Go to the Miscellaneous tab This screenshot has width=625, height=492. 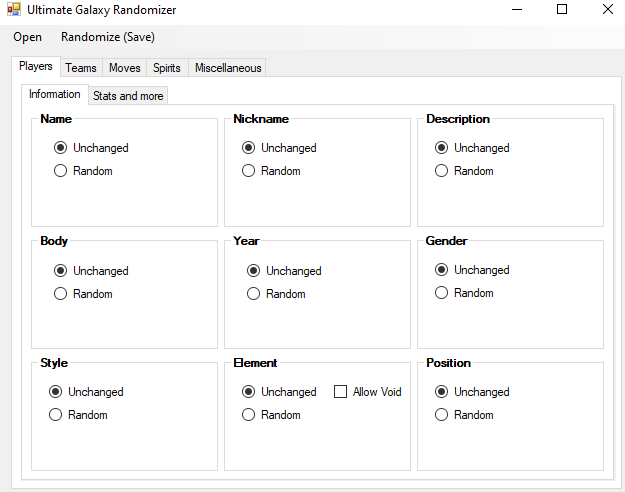coord(228,68)
